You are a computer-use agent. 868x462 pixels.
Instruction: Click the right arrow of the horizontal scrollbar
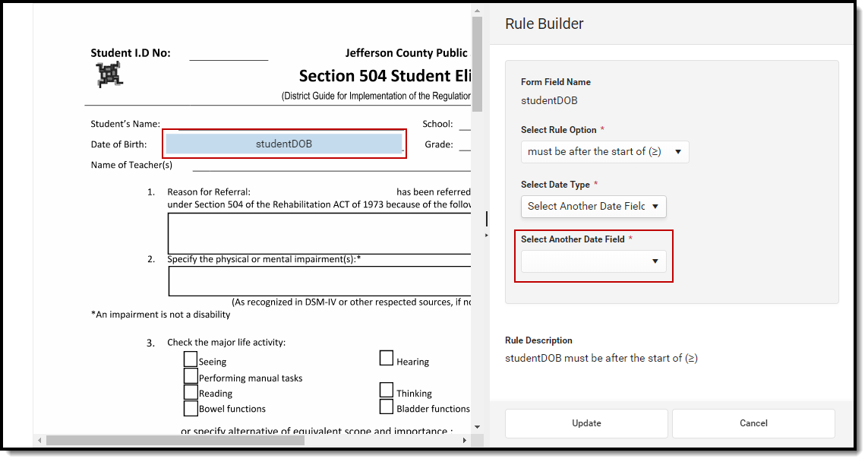click(465, 440)
